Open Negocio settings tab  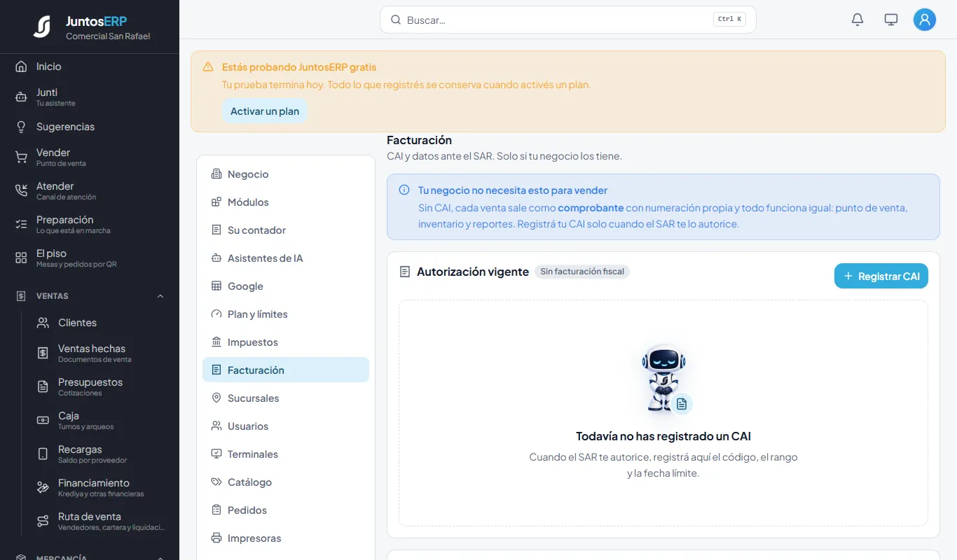pos(286,174)
